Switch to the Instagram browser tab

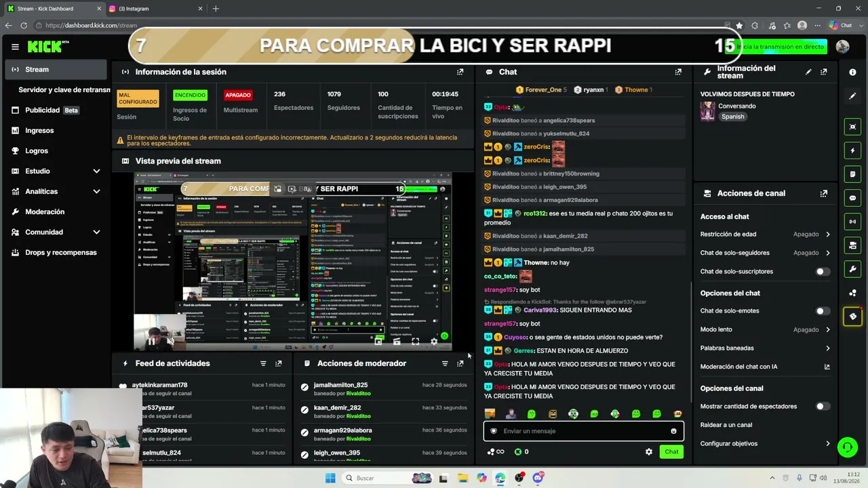coord(156,8)
